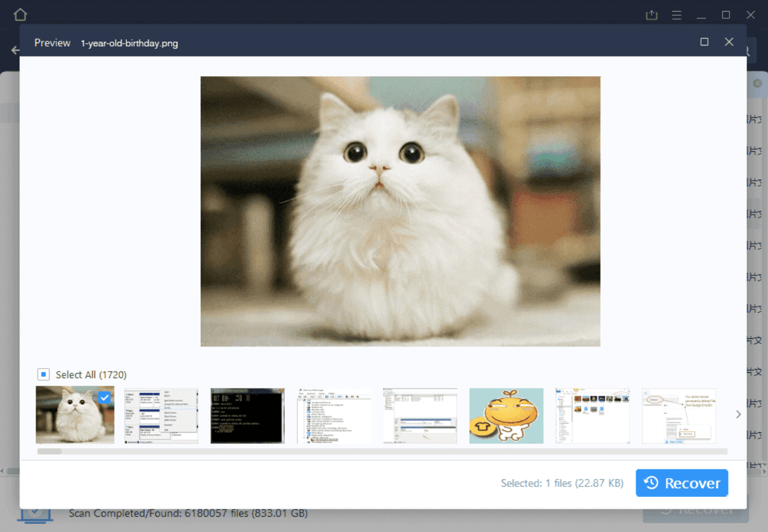Toggle selection of the smiley sticker thumbnail
The width and height of the screenshot is (768, 532).
click(506, 414)
